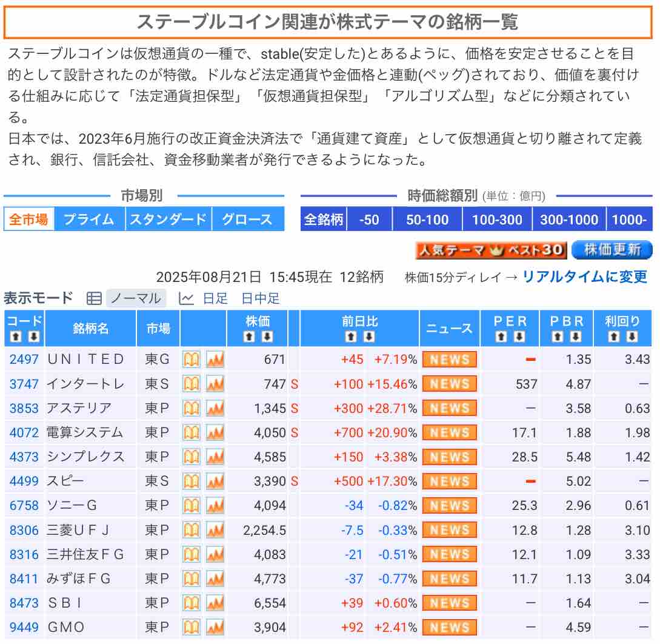Filter market cap by 100-300
This screenshot has height=644, width=660.
[x=497, y=220]
